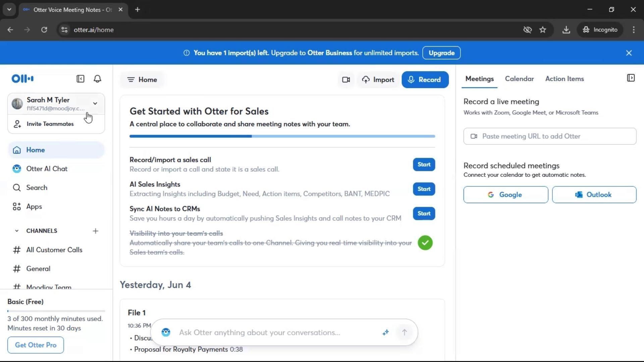
Task: Switch to the Calendar tab
Action: (x=519, y=79)
